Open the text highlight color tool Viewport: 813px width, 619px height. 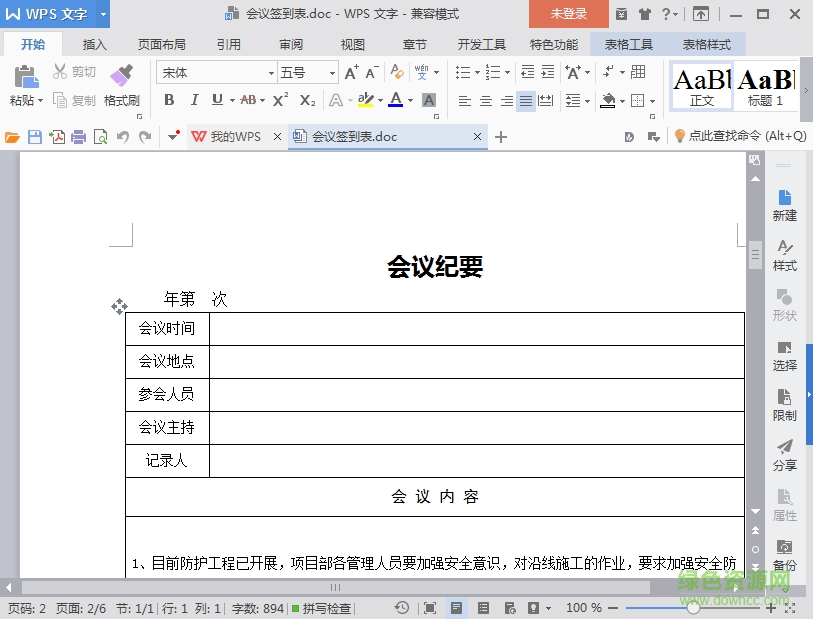coord(367,101)
